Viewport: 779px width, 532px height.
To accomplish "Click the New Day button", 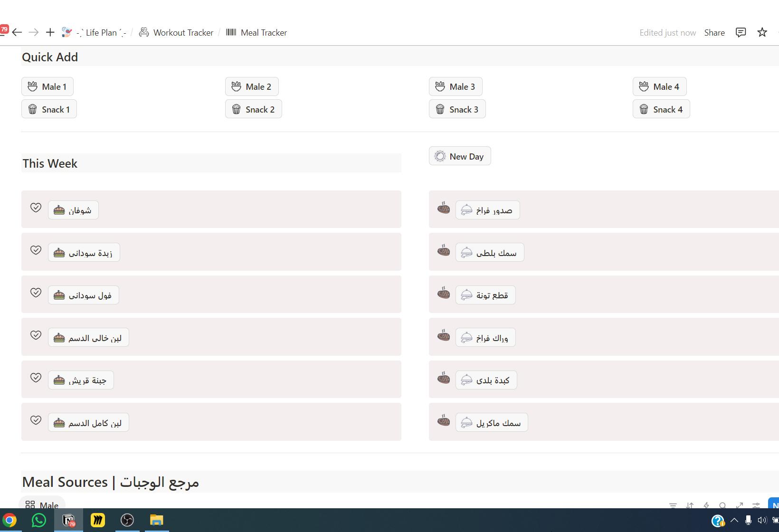I will tap(459, 156).
